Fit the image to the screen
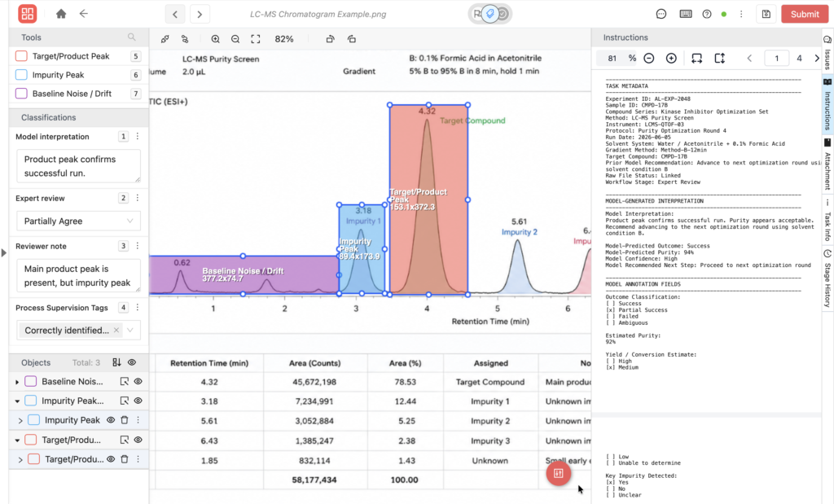The image size is (834, 504). (256, 39)
